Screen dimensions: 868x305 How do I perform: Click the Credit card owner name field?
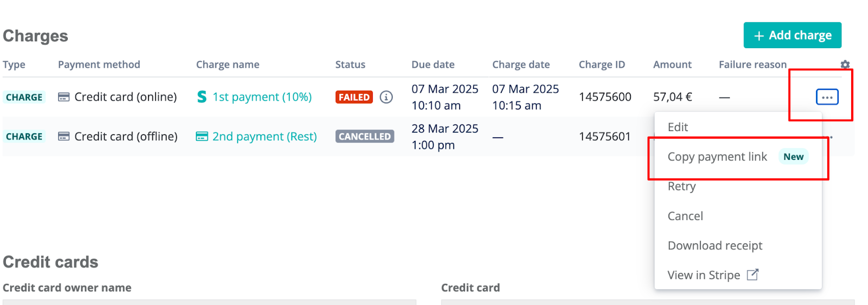point(209,302)
